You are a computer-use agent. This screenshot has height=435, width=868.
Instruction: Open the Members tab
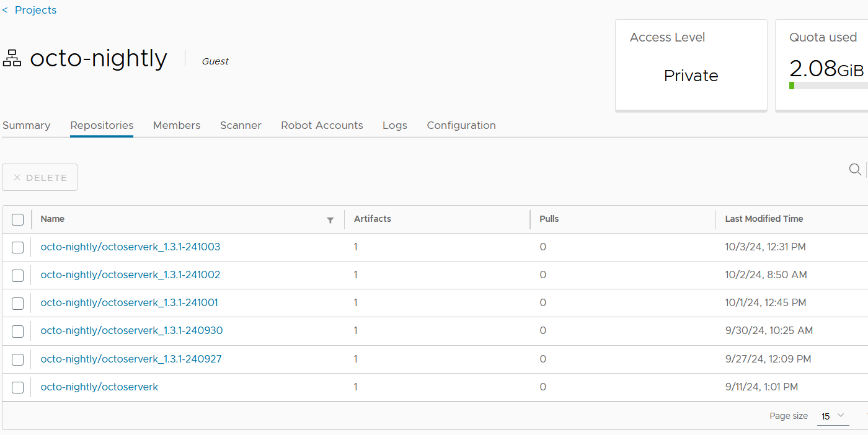[x=177, y=125]
